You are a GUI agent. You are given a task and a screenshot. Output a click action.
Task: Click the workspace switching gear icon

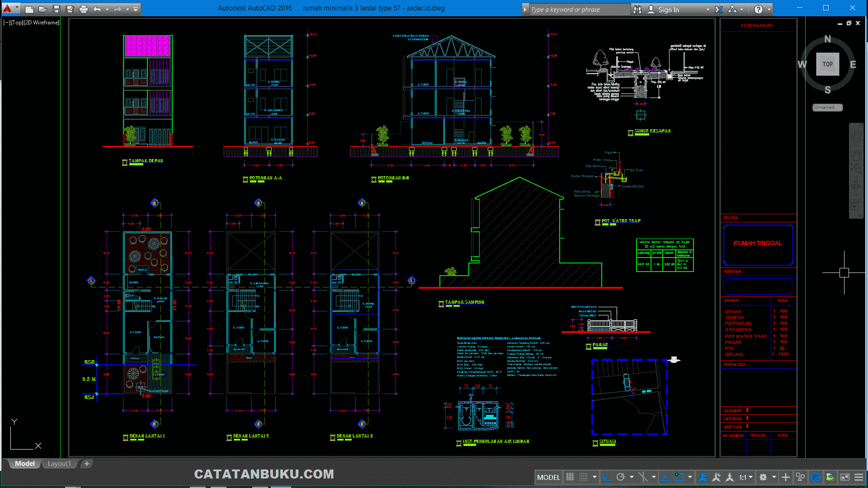[763, 477]
